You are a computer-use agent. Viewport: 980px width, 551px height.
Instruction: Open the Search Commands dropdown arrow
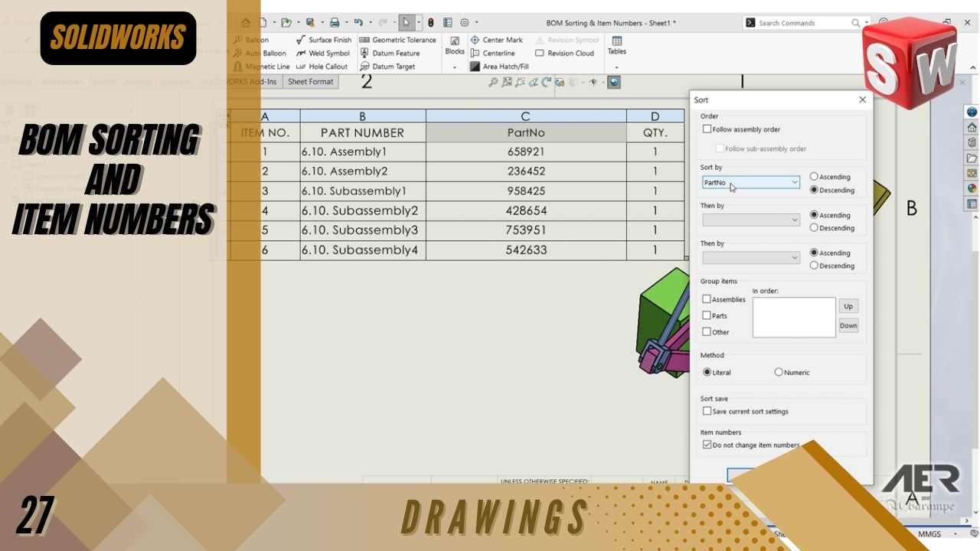(x=867, y=23)
